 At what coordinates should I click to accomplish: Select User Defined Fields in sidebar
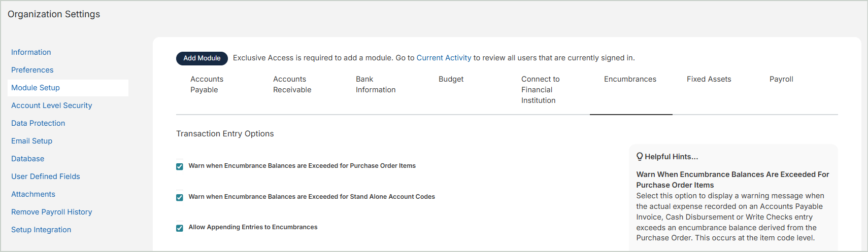(x=46, y=176)
